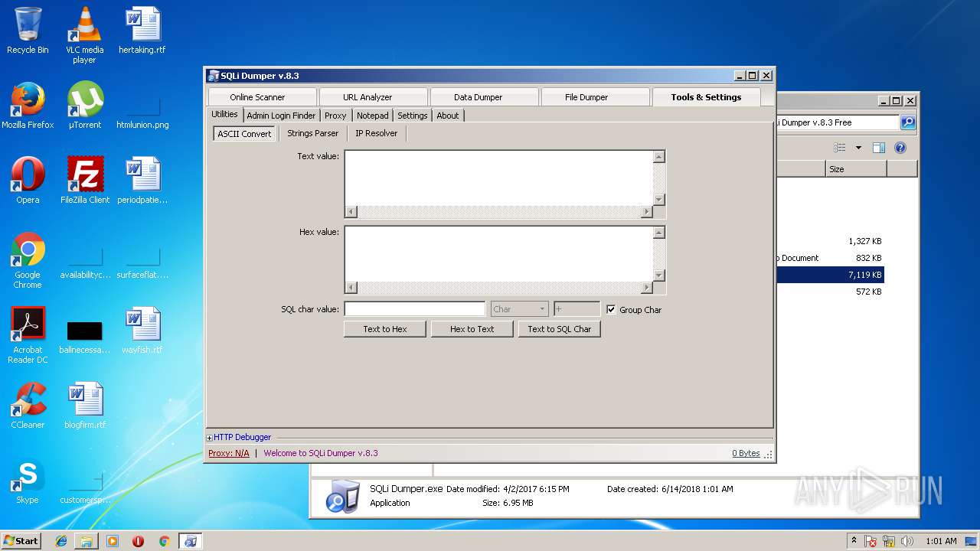The width and height of the screenshot is (980, 551).
Task: Focus the SQL char value field
Action: click(x=415, y=309)
